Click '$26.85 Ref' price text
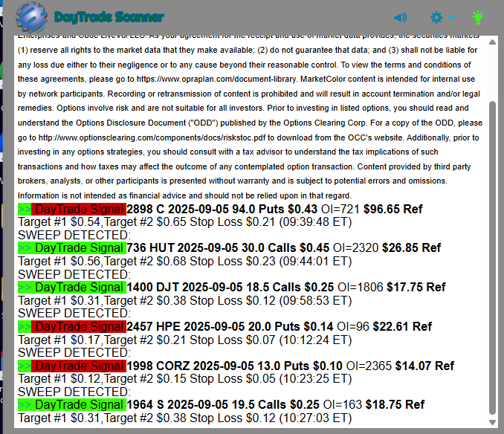504x434 pixels. 411,248
